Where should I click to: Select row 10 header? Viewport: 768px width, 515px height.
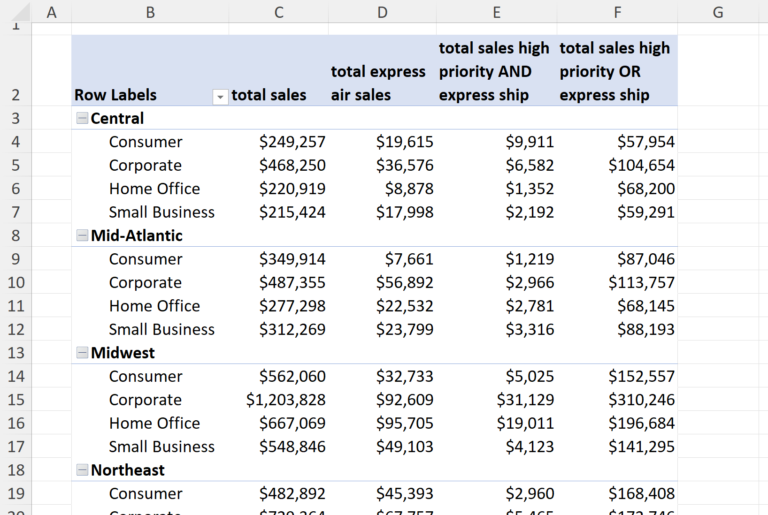pyautogui.click(x=15, y=283)
